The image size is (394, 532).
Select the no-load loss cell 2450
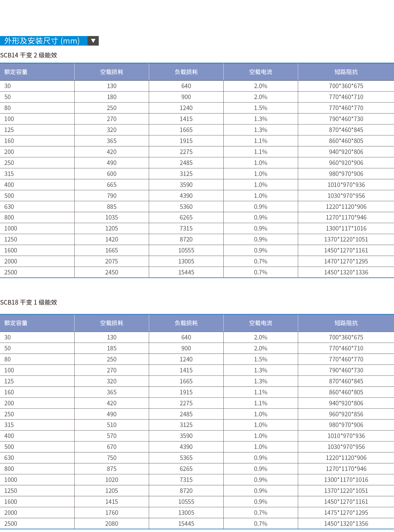tap(112, 272)
